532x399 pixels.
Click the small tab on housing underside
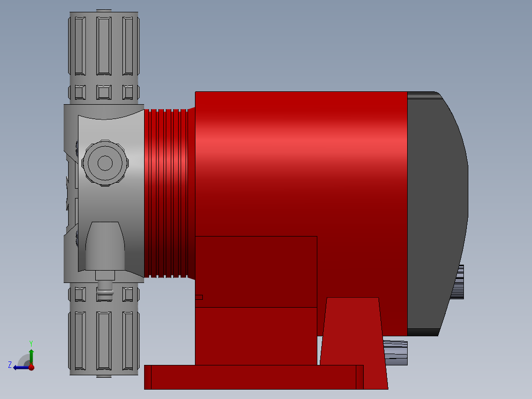click(200, 296)
